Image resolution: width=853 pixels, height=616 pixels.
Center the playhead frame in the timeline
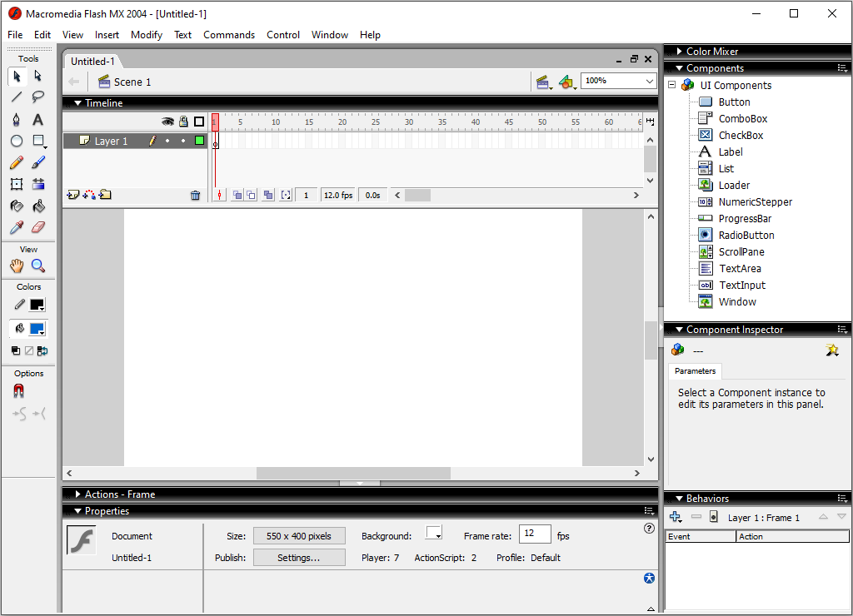pos(219,195)
